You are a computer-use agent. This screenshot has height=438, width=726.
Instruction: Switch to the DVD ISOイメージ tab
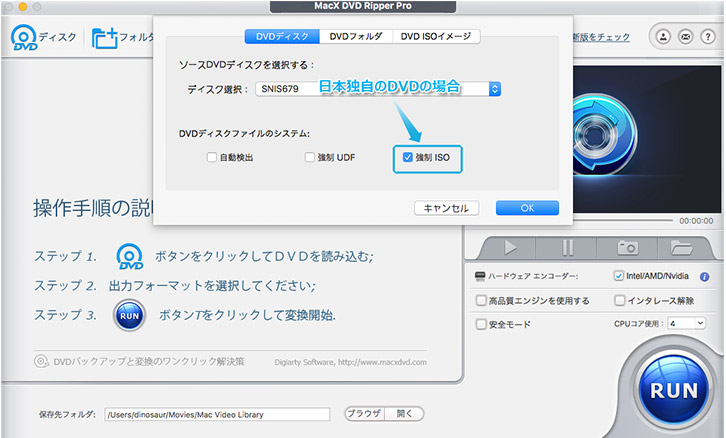436,36
